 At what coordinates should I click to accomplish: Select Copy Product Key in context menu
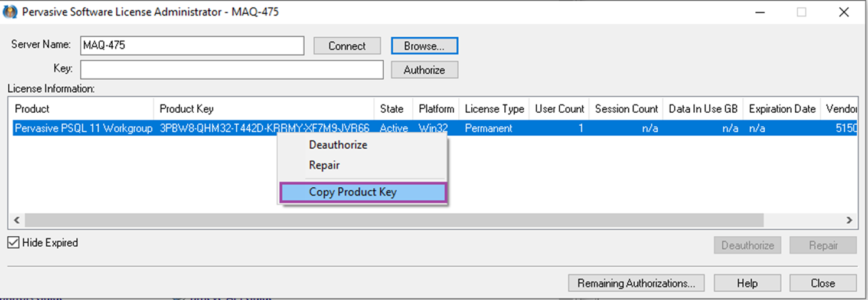click(x=363, y=192)
